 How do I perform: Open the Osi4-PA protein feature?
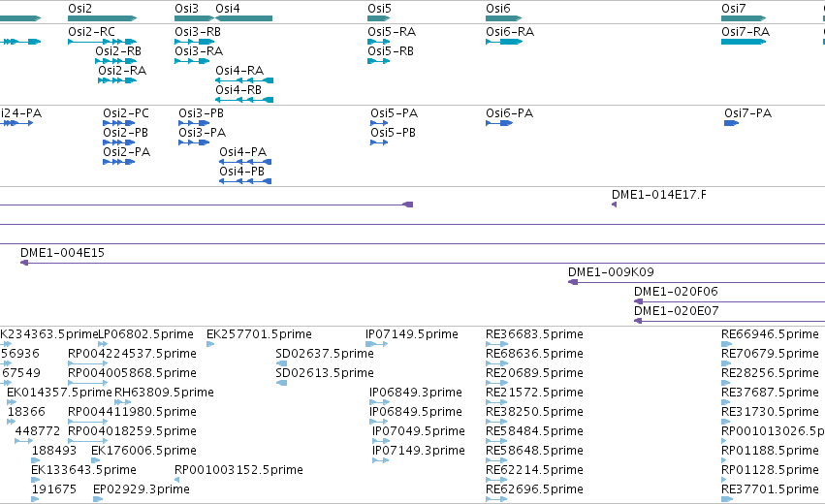click(x=245, y=162)
